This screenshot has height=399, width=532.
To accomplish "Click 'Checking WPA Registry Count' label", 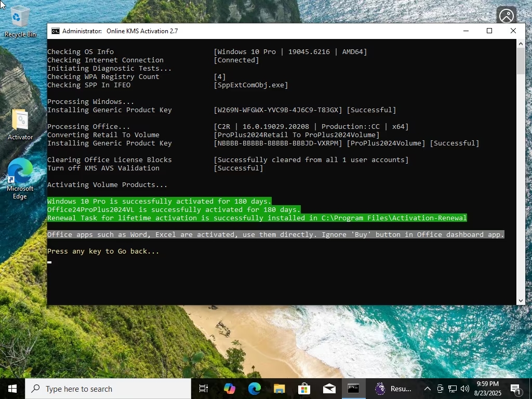I will [103, 77].
